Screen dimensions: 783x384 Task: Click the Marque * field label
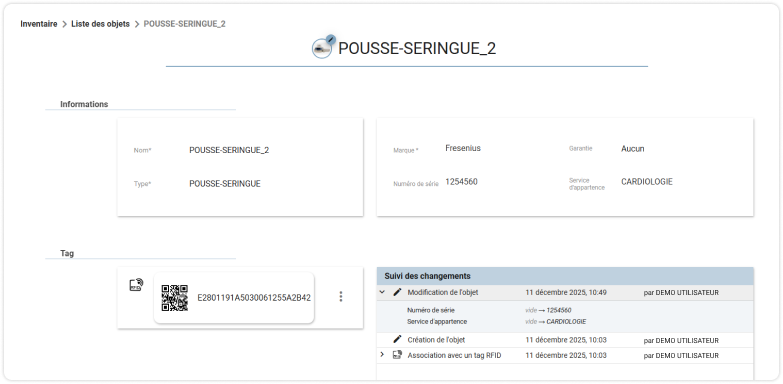coord(405,150)
